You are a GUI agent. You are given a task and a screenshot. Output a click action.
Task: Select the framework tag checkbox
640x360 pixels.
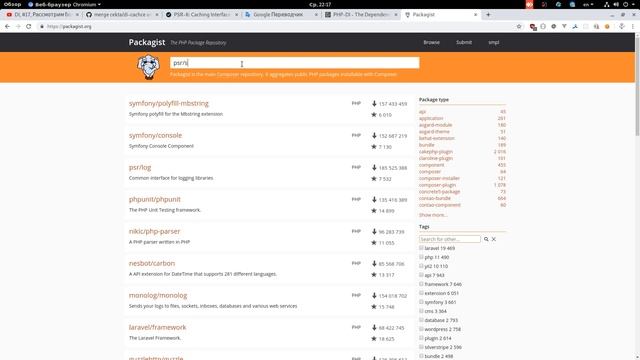(421, 284)
